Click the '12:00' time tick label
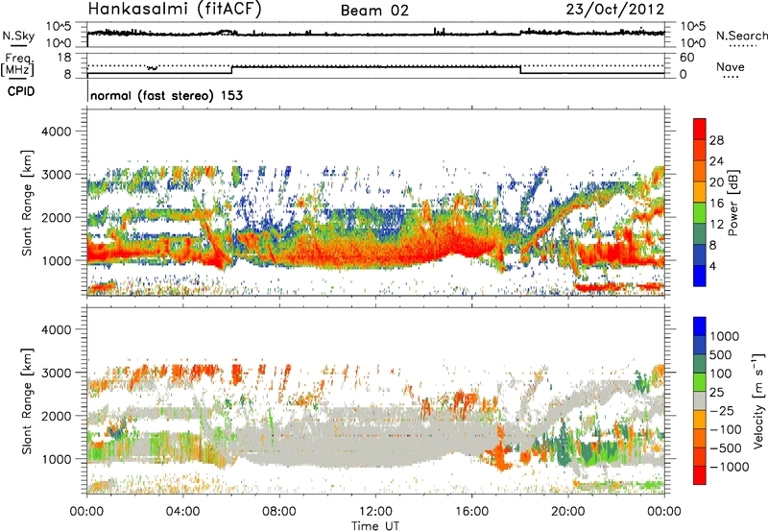Screen dimensions: 768x532 tap(375, 512)
